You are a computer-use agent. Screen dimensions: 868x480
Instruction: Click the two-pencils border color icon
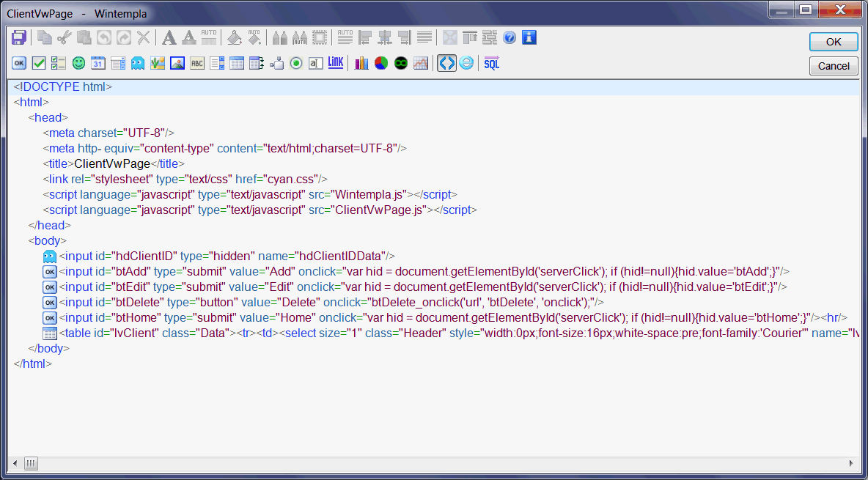click(x=280, y=37)
